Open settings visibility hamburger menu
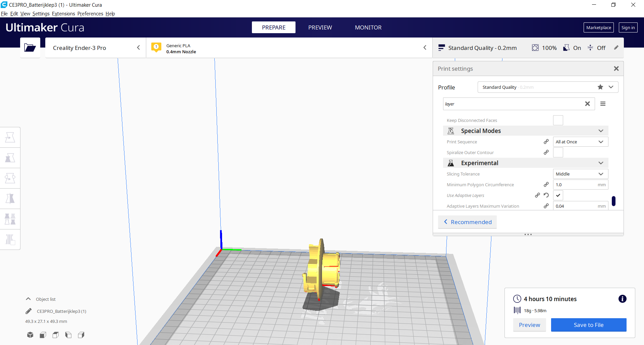This screenshot has width=644, height=345. [x=603, y=104]
